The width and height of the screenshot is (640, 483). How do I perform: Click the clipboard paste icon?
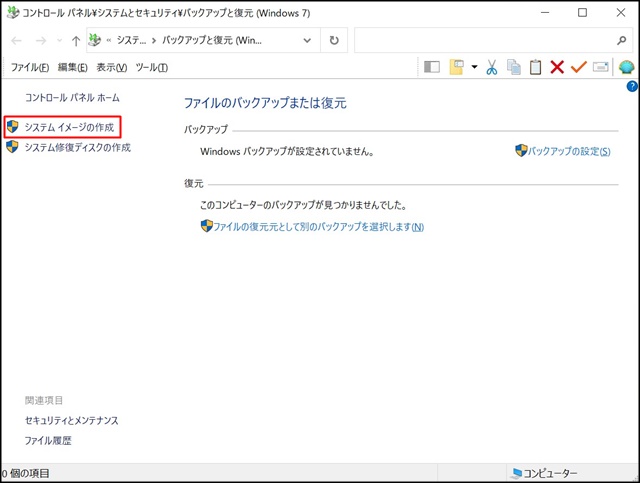(x=535, y=67)
